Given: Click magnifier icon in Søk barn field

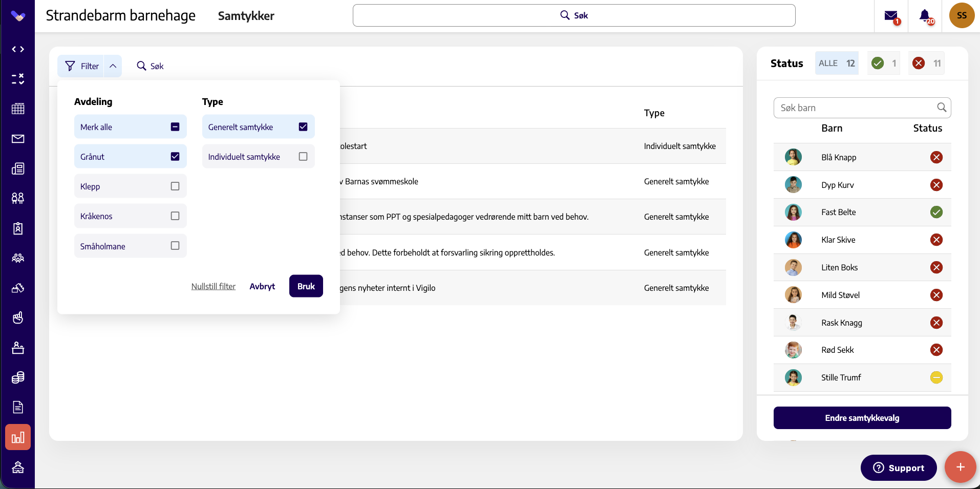Looking at the screenshot, I should 941,108.
